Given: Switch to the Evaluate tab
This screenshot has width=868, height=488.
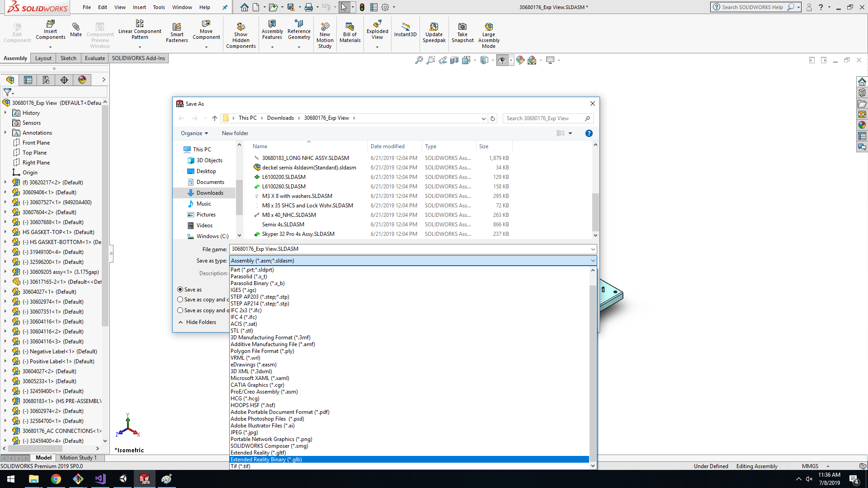Looking at the screenshot, I should pos(95,58).
